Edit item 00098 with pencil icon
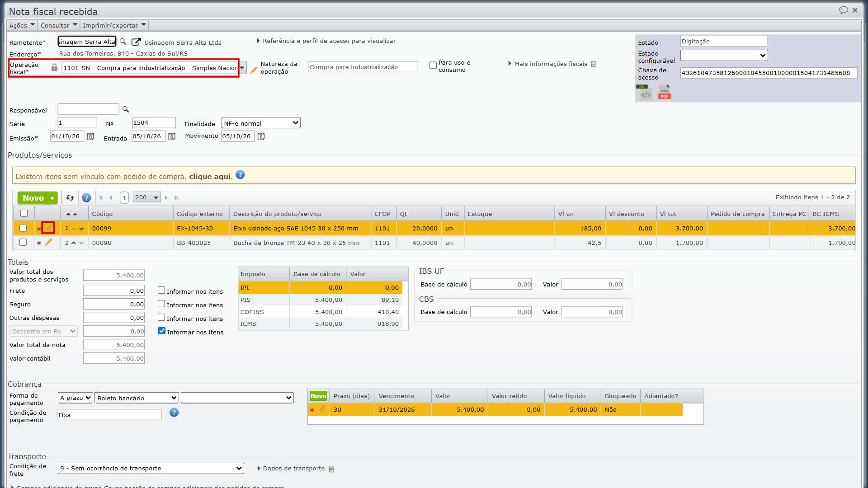 48,242
